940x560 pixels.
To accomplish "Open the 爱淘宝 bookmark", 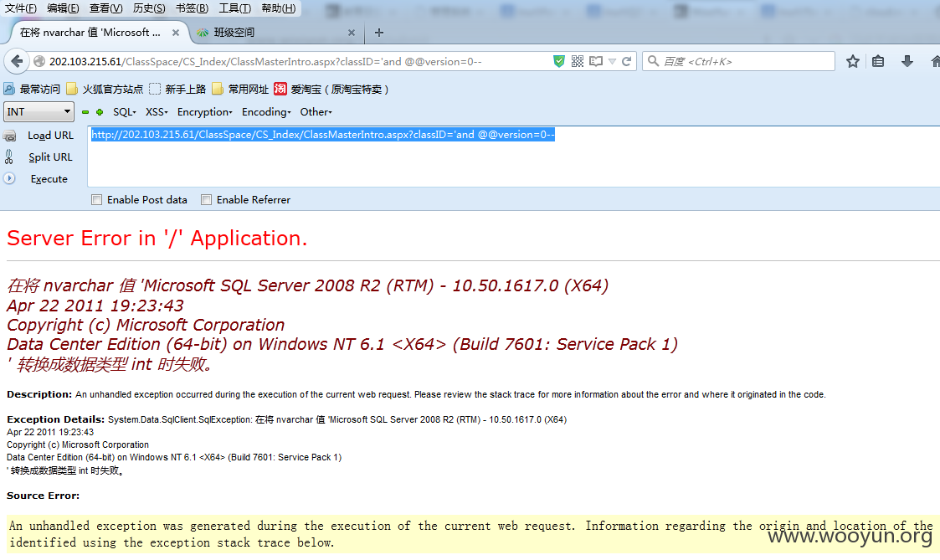I will tap(331, 90).
